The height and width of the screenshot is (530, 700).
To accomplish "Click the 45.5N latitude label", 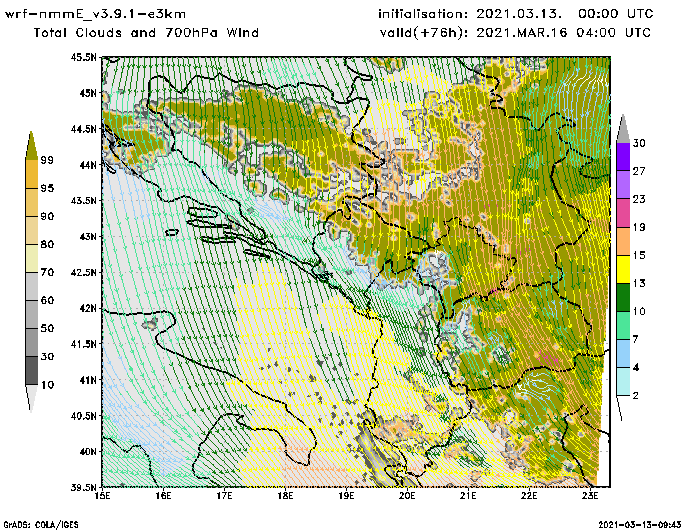I will (83, 57).
